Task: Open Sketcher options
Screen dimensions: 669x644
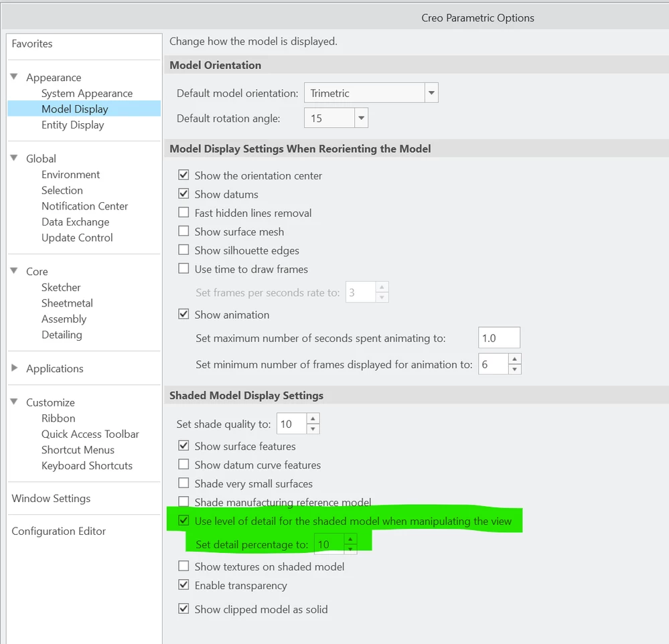Action: 61,287
